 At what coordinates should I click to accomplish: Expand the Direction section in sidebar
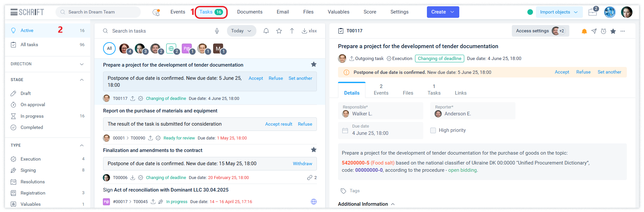(x=82, y=64)
